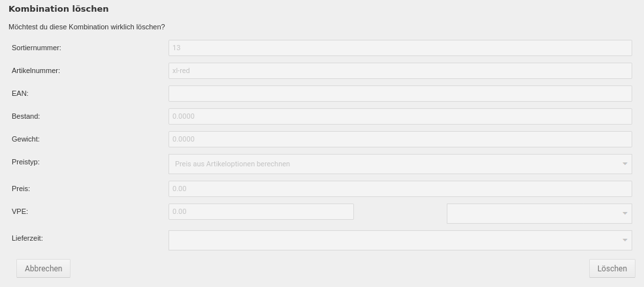Click the Preis input field
The width and height of the screenshot is (644, 287).
(400, 189)
